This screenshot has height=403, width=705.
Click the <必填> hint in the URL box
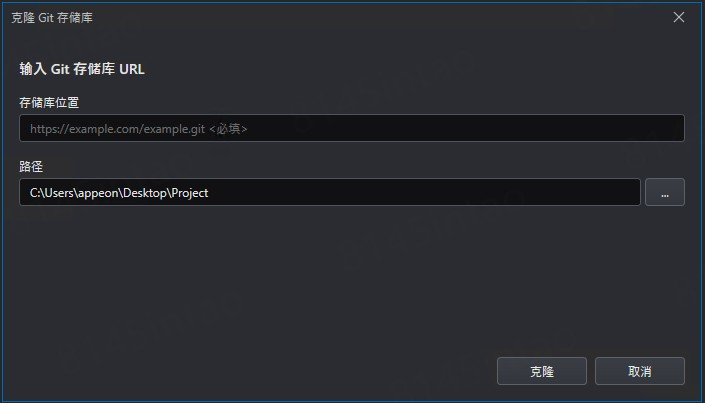[x=228, y=129]
